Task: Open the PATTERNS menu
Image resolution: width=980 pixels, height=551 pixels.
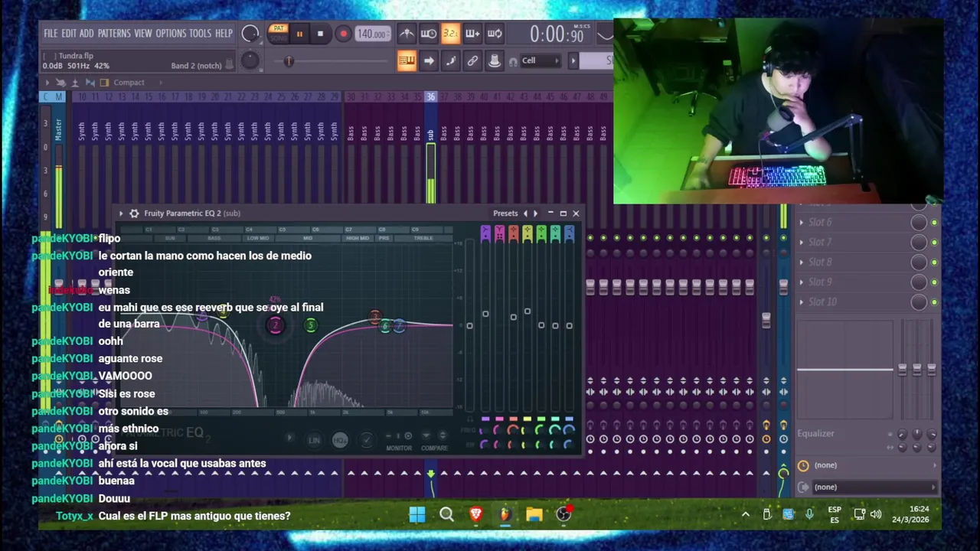Action: tap(114, 34)
